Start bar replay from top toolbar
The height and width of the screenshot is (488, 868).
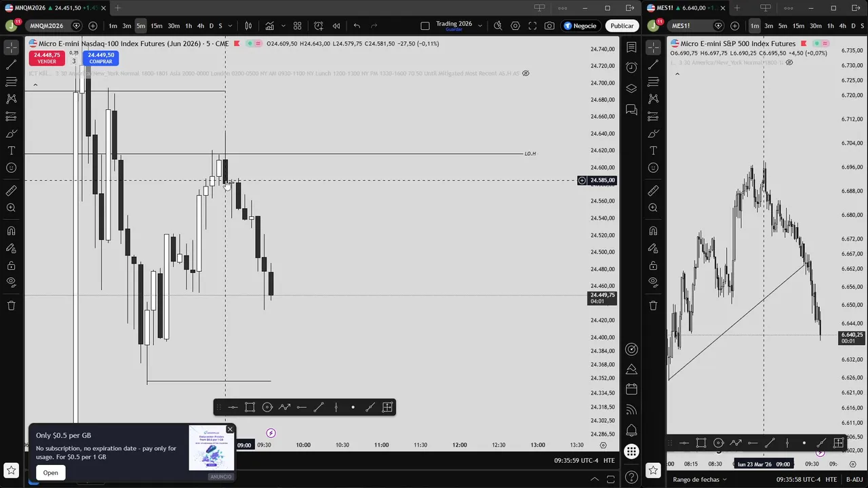(x=336, y=26)
